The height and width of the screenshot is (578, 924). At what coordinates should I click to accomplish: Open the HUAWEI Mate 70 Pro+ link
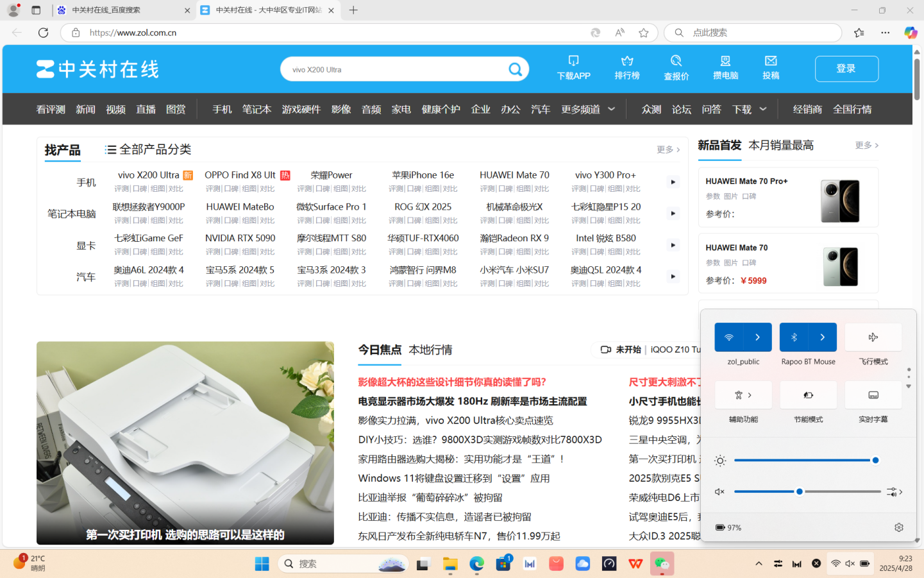[x=746, y=181]
